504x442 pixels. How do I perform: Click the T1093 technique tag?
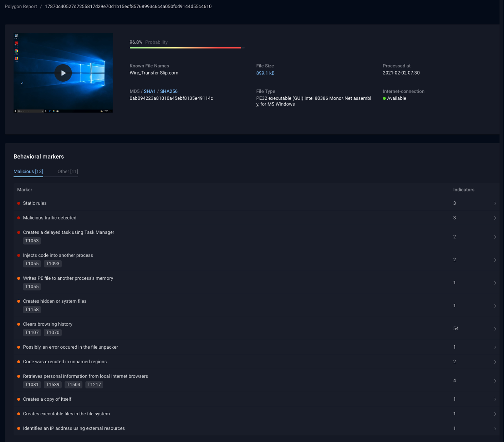pyautogui.click(x=53, y=264)
